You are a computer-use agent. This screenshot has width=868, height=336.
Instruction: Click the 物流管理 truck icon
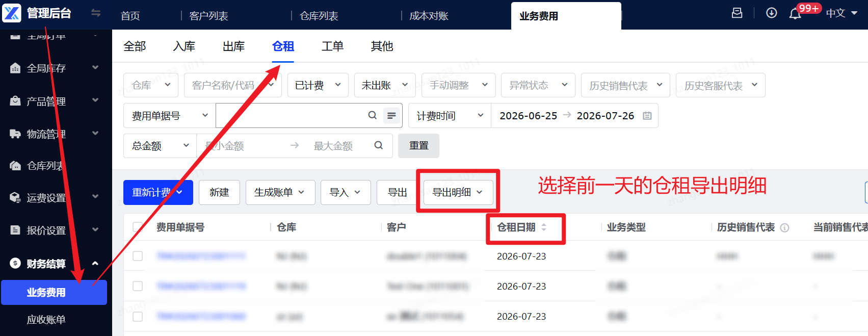[x=15, y=134]
